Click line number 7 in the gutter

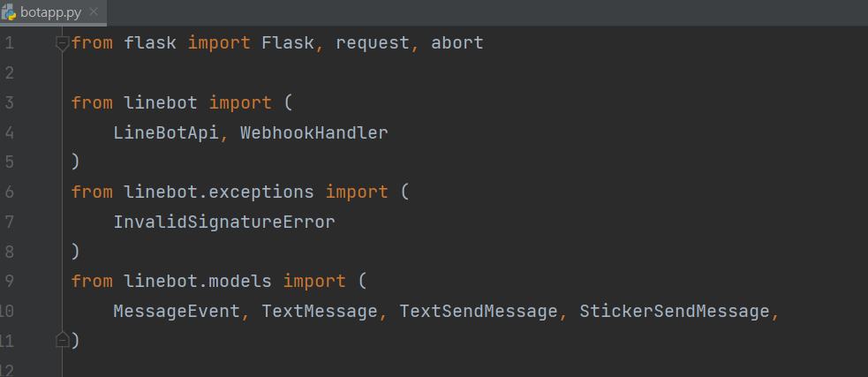tap(9, 222)
